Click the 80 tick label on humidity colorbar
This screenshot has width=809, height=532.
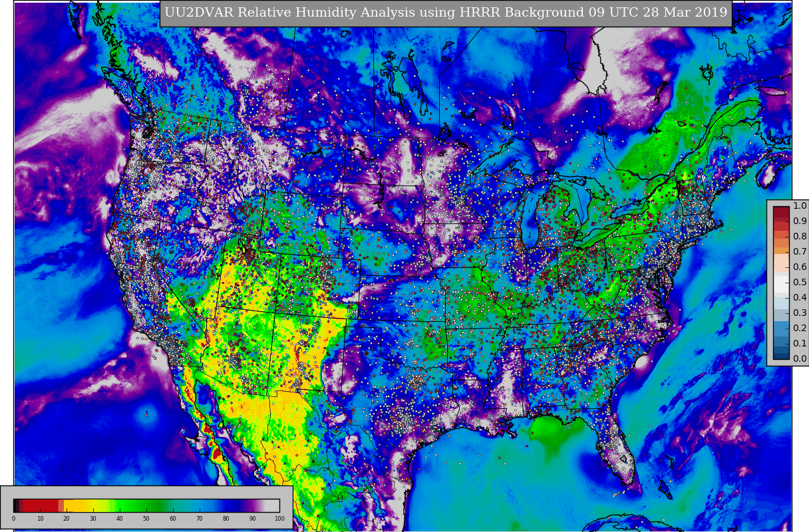point(226,519)
